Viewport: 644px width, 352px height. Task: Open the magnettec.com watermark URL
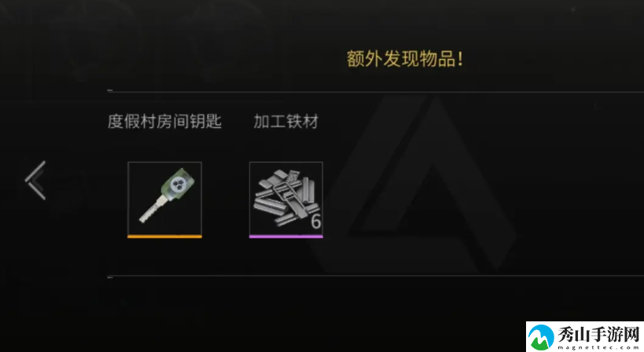pyautogui.click(x=598, y=347)
